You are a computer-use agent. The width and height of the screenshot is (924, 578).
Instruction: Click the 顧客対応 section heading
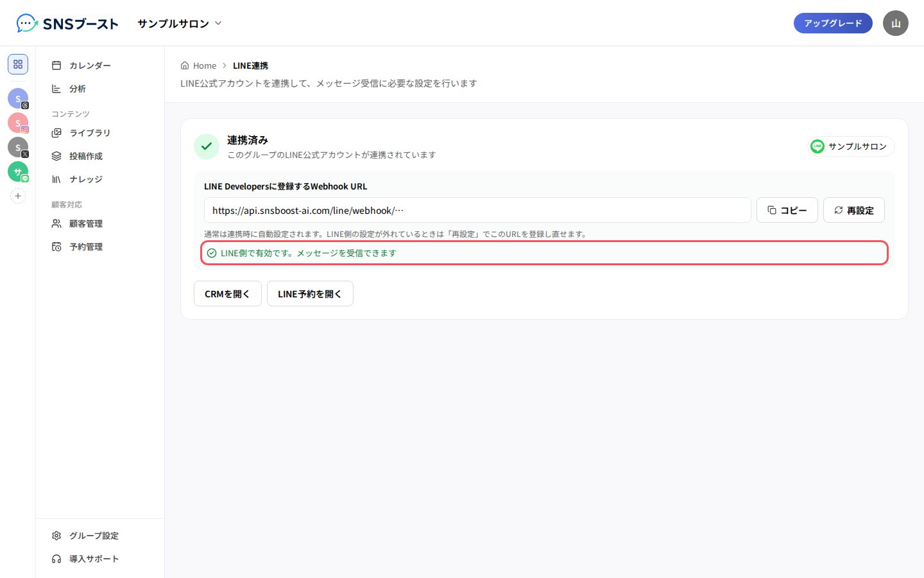[67, 204]
